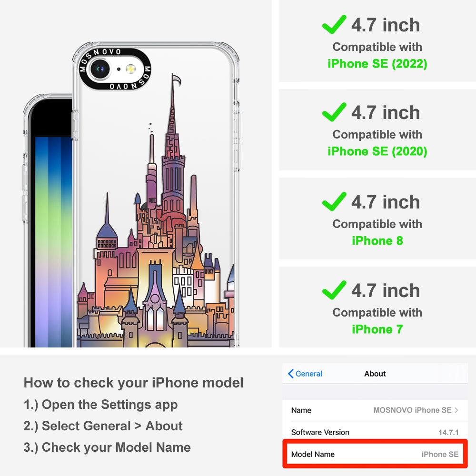Go back to General settings

click(305, 374)
